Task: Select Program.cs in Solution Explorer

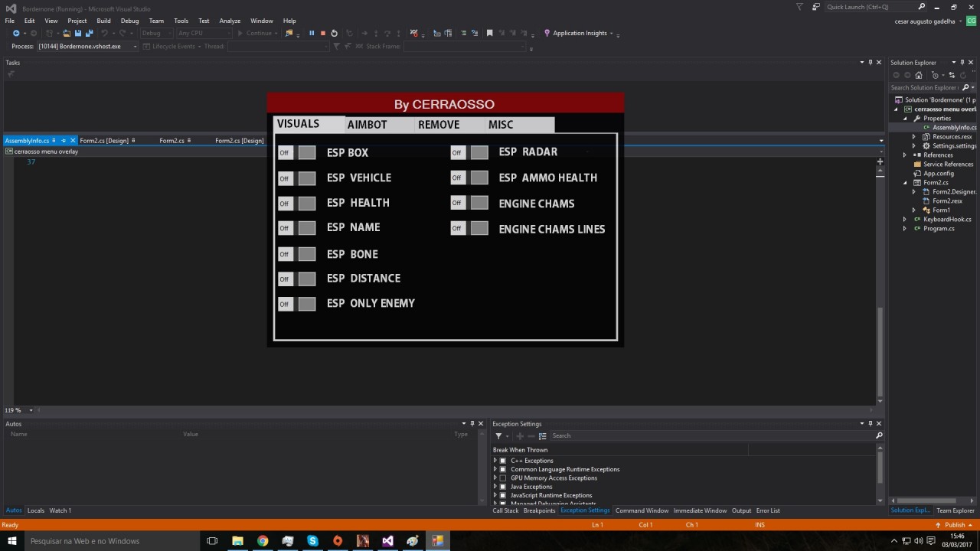Action: (939, 229)
